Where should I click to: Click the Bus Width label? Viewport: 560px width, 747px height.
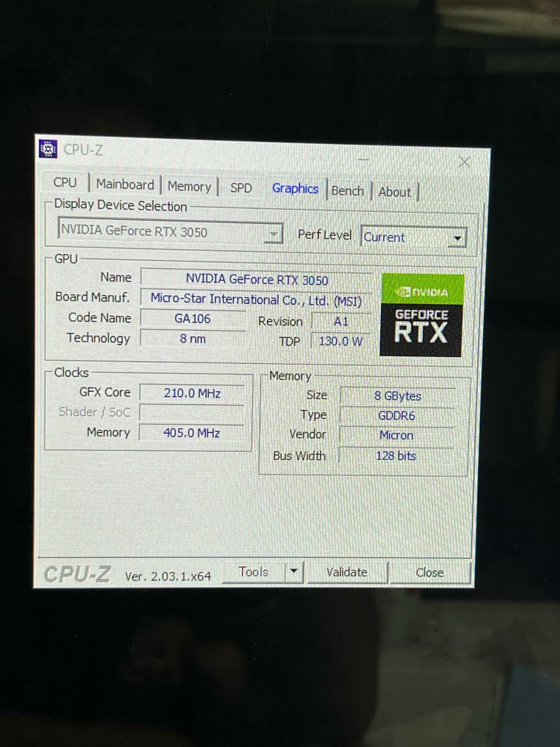[299, 456]
